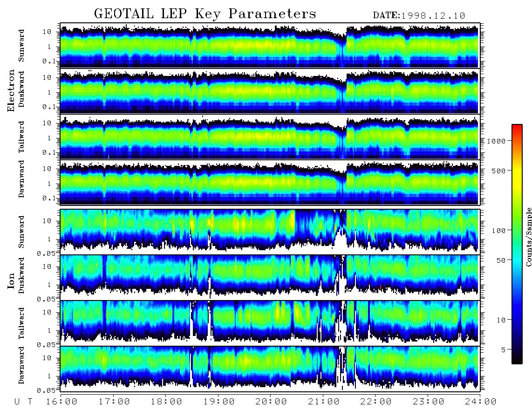Screen dimensions: 532x410
Task: Click the Ion Dawnward axis label
Action: click(x=21, y=365)
